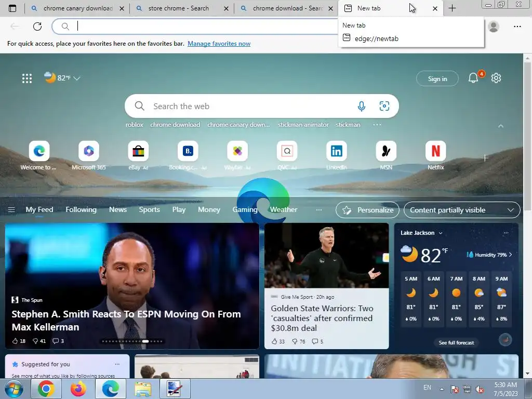Switch to chrome download Search tab

tap(286, 8)
